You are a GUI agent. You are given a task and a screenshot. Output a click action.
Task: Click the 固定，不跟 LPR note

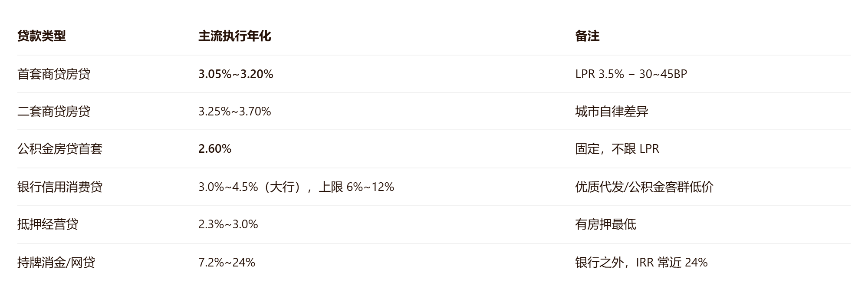click(617, 149)
